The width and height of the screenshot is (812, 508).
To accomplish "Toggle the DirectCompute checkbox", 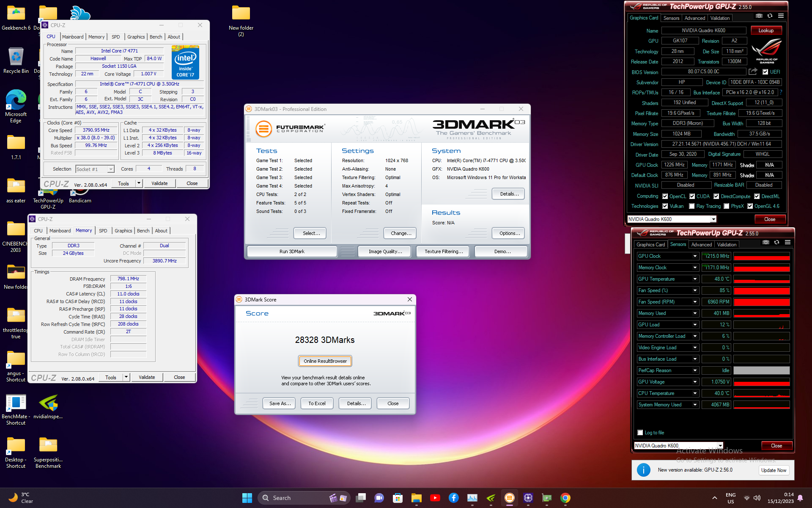I will tap(716, 196).
